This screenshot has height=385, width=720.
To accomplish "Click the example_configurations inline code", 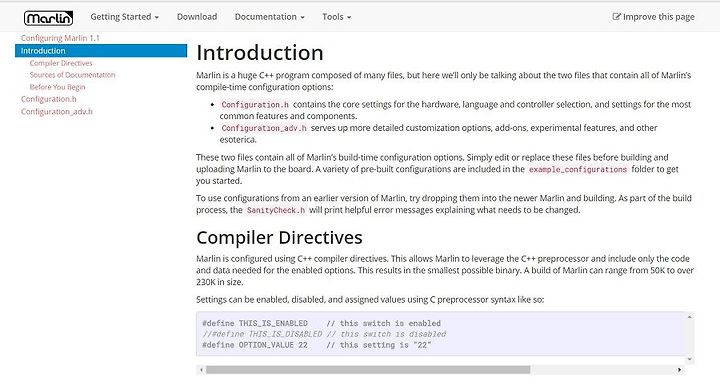I will (578, 169).
